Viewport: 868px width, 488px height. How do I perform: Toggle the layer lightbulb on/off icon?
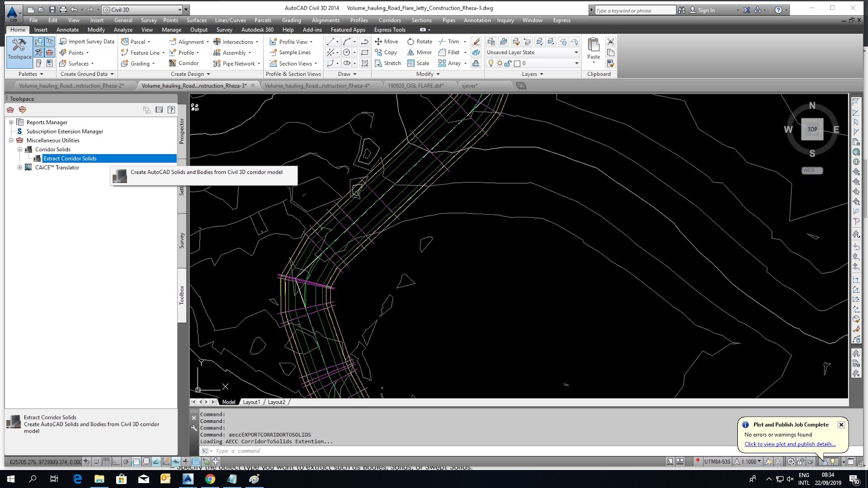(x=490, y=63)
